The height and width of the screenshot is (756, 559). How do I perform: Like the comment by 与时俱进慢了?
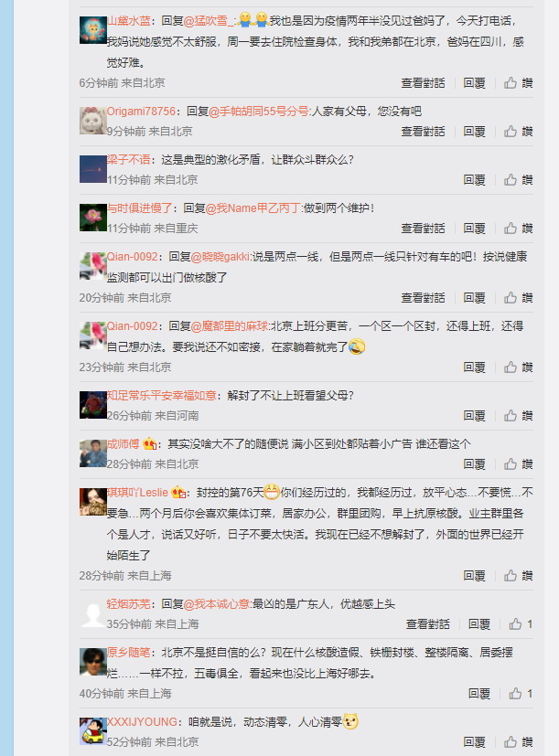[518, 228]
